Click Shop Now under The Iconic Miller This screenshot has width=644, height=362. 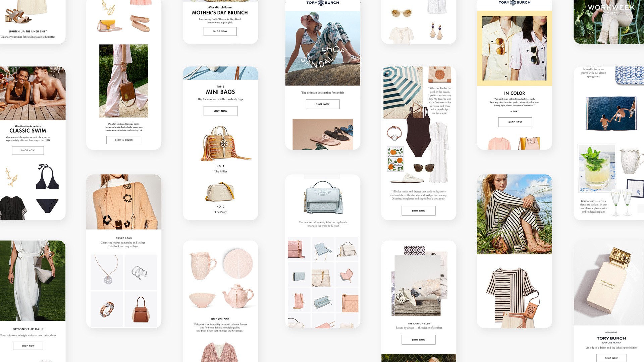click(x=419, y=340)
